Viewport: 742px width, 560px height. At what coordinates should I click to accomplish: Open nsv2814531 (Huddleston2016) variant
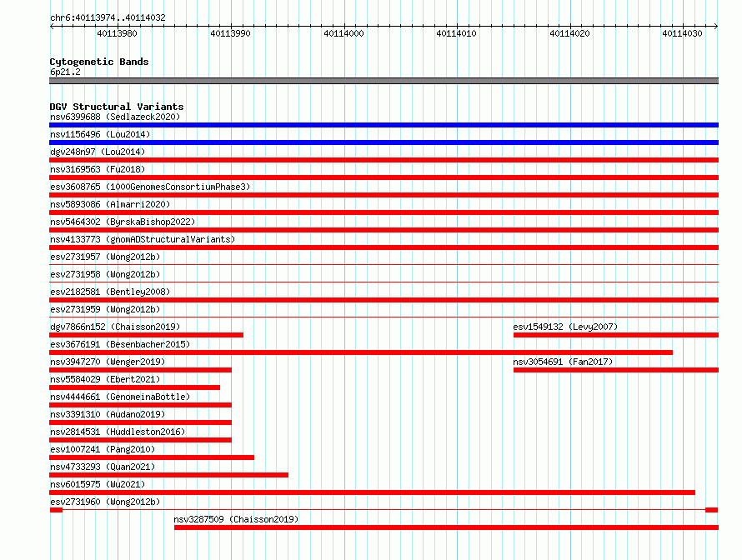[x=118, y=432]
